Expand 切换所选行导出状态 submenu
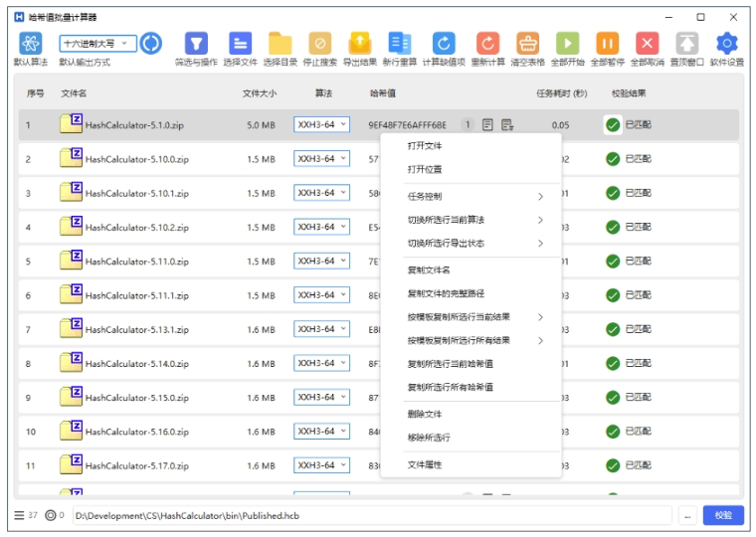 point(472,244)
